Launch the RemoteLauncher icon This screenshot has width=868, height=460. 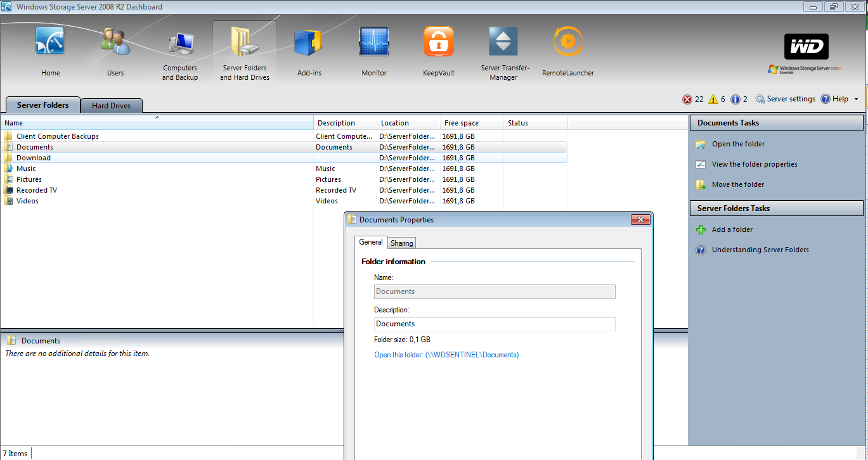568,42
